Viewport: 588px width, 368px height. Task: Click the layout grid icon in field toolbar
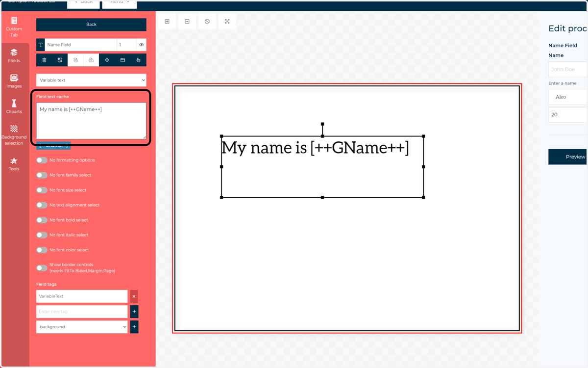(60, 60)
